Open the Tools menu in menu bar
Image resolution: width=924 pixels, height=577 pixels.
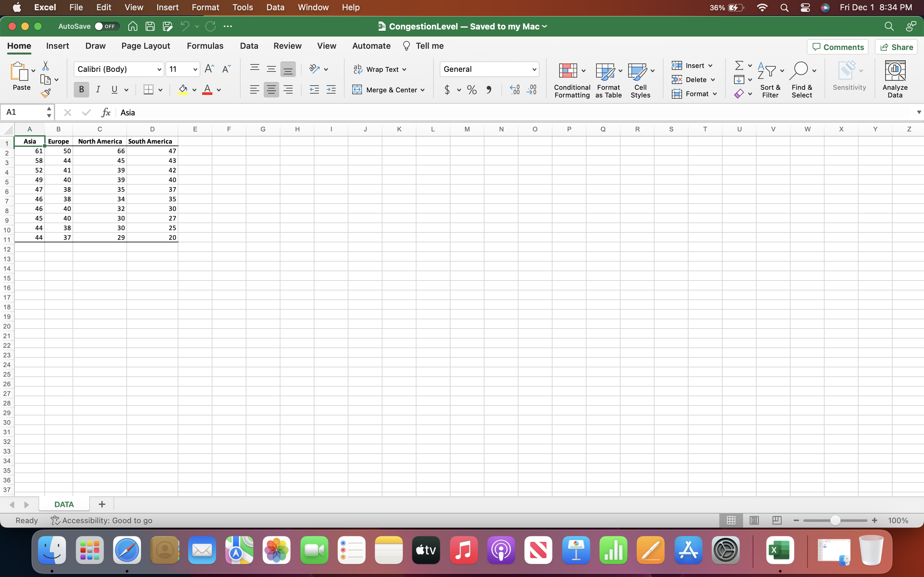click(x=243, y=7)
